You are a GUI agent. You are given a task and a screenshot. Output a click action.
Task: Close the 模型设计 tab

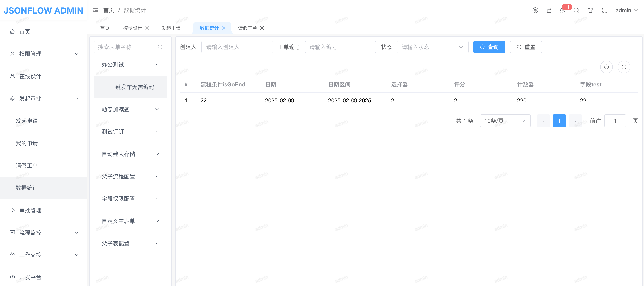147,28
